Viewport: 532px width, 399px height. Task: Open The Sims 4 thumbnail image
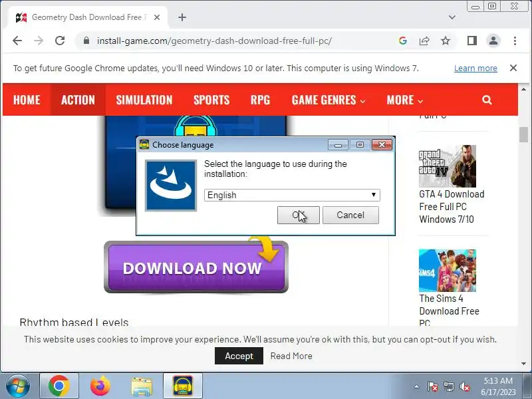click(447, 271)
